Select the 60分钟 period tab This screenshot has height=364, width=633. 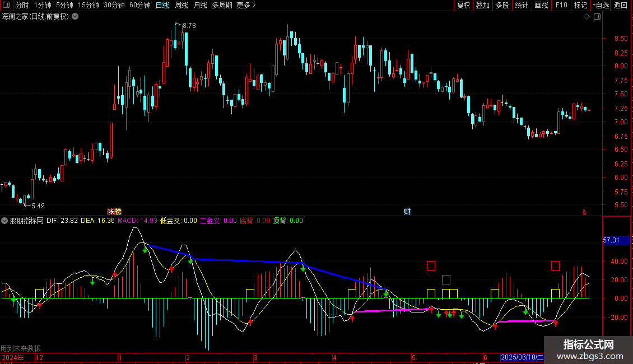[139, 6]
